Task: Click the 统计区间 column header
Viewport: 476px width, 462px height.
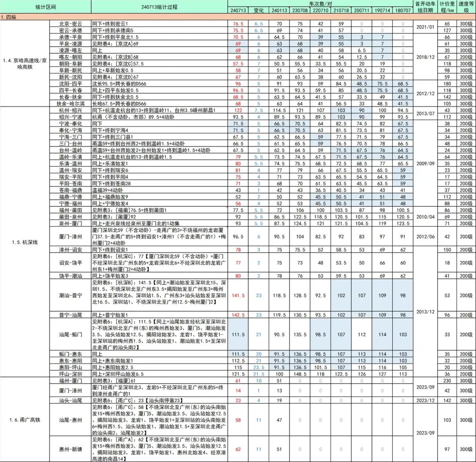Action: click(45, 7)
